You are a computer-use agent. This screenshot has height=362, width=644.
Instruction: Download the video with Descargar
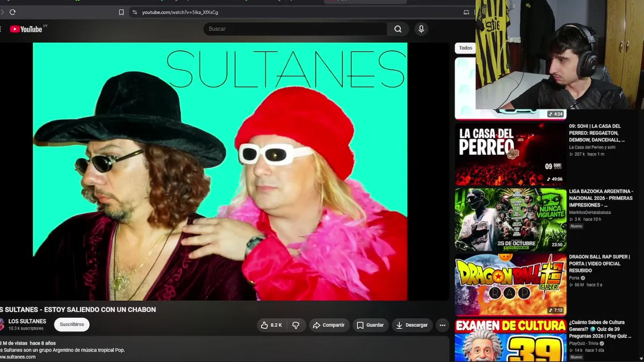click(412, 325)
